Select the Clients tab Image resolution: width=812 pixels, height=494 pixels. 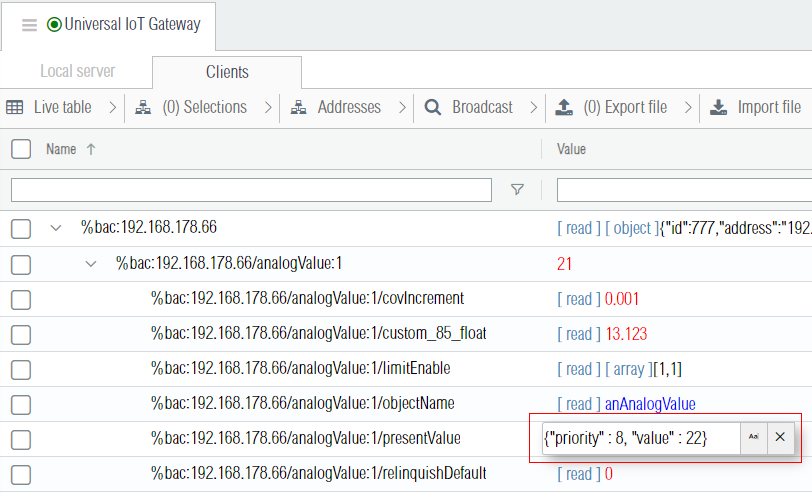pos(227,72)
